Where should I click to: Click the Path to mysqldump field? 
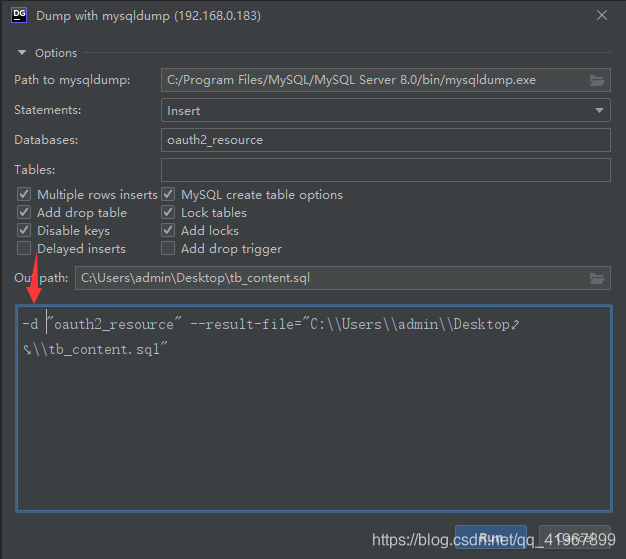[386, 80]
